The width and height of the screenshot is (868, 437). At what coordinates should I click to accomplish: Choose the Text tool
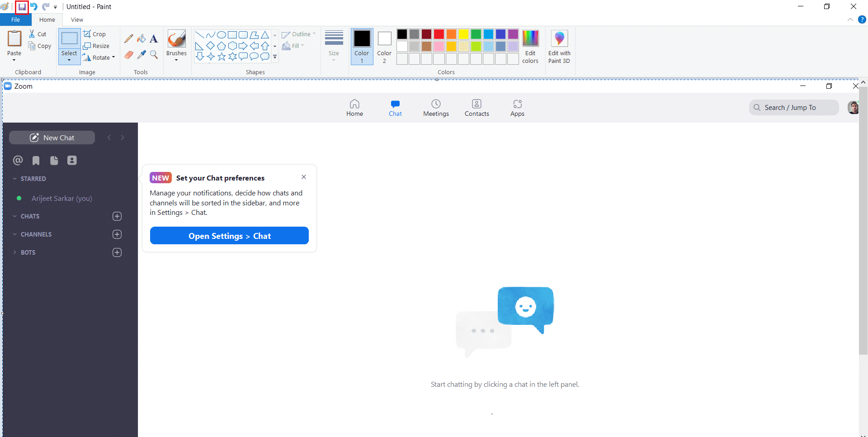tap(154, 38)
